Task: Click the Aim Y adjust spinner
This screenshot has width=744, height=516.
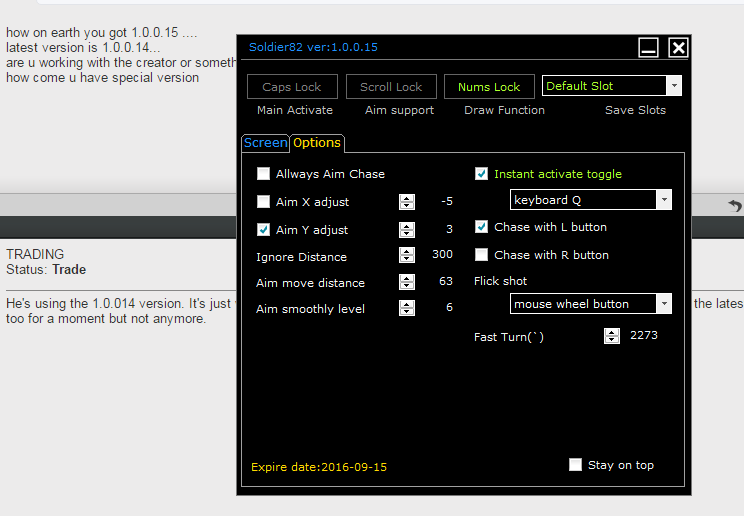Action: point(407,230)
